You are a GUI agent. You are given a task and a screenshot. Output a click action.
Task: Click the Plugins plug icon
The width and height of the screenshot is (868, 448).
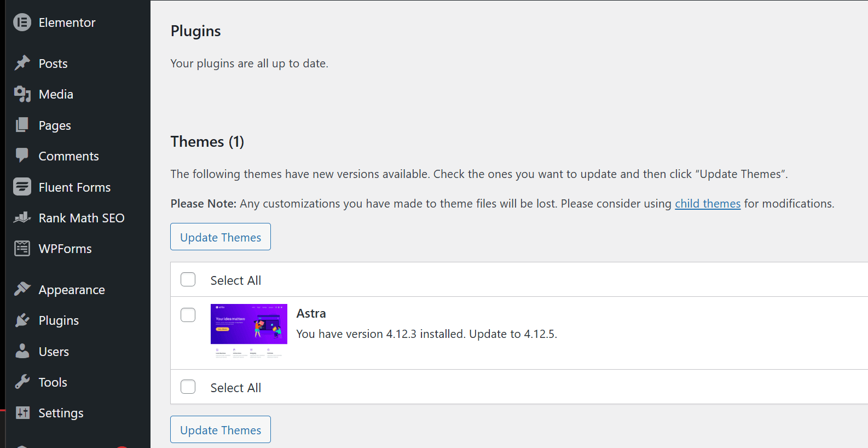coord(22,320)
